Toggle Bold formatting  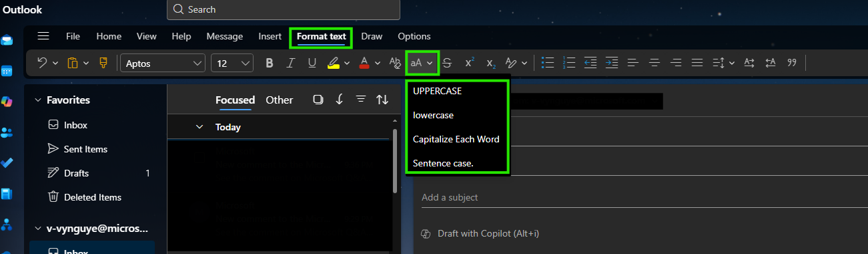click(x=270, y=63)
